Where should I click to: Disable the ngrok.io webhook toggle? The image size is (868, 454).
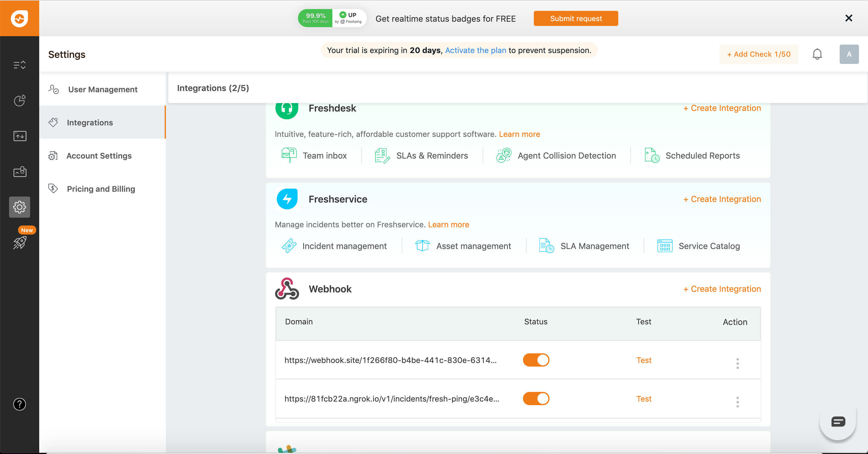(536, 399)
